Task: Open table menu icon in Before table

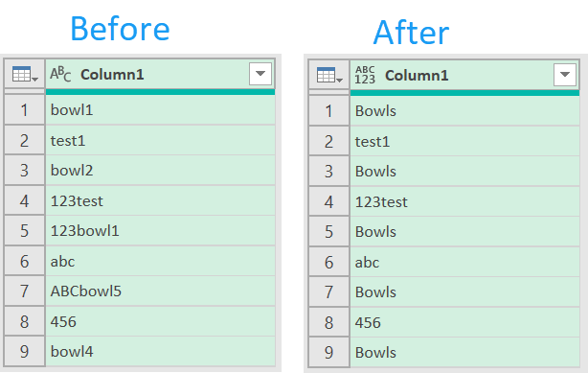Action: pyautogui.click(x=25, y=74)
